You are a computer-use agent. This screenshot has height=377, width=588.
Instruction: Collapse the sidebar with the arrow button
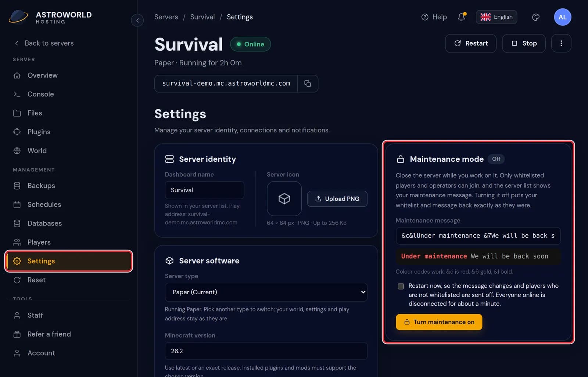pos(137,20)
